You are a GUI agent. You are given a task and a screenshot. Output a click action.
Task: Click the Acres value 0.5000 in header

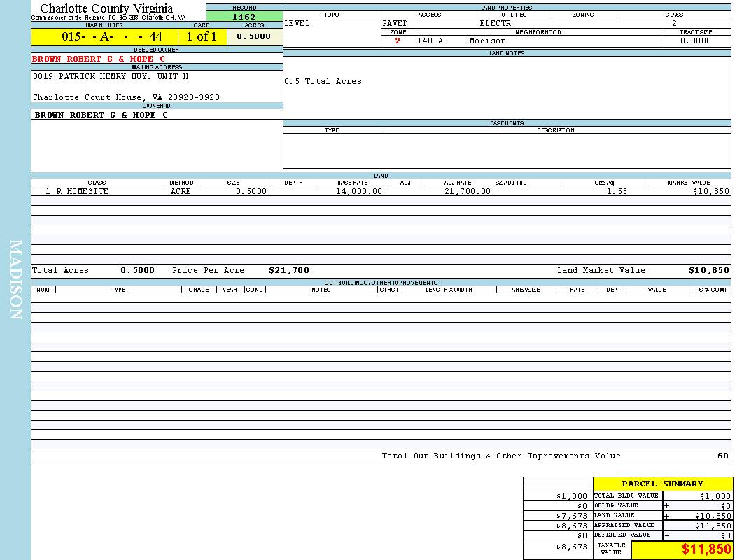click(253, 37)
